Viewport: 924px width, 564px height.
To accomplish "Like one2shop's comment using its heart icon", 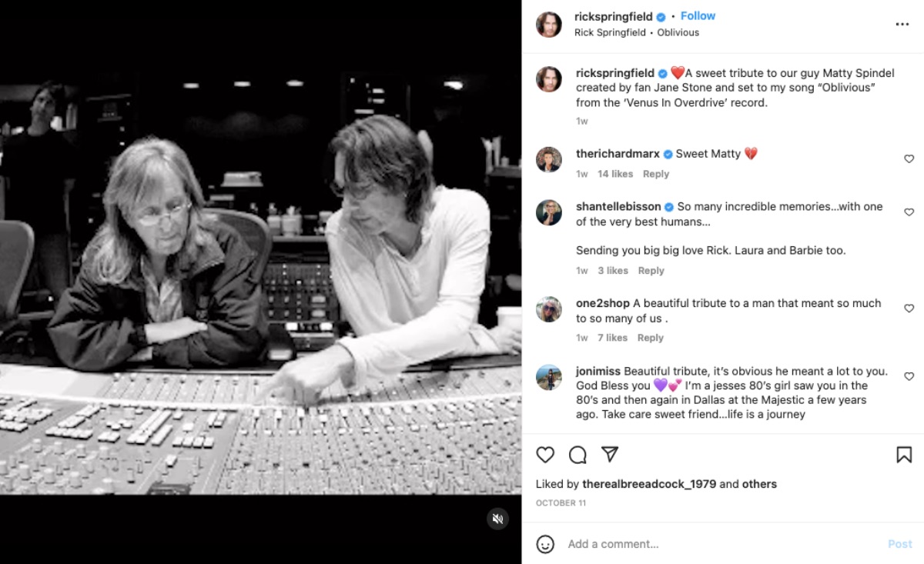I will tap(909, 307).
